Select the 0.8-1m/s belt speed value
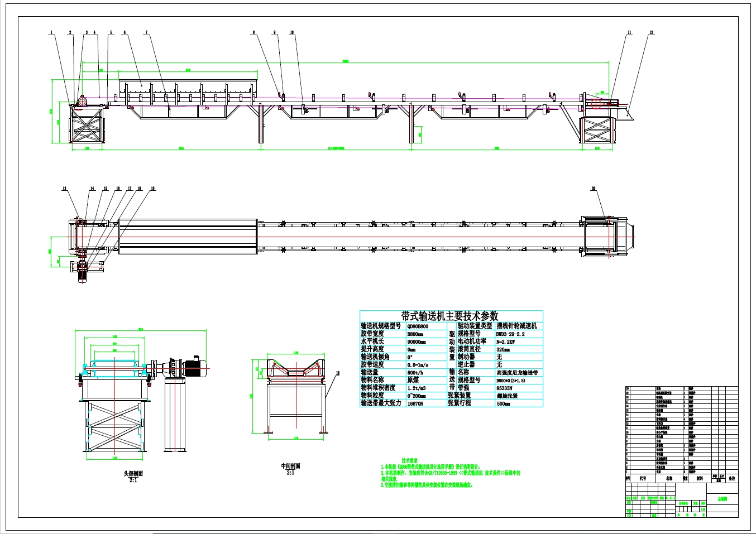The image size is (756, 534). (419, 364)
